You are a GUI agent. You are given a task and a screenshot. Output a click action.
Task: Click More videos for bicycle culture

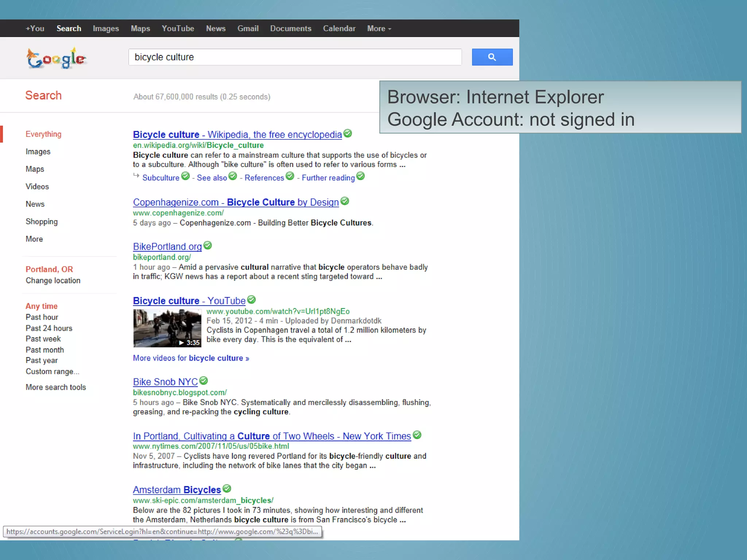coord(191,358)
